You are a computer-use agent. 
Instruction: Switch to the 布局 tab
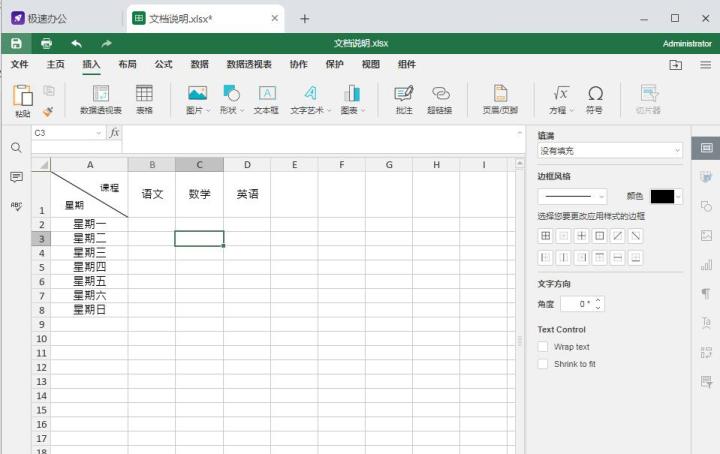[x=127, y=64]
